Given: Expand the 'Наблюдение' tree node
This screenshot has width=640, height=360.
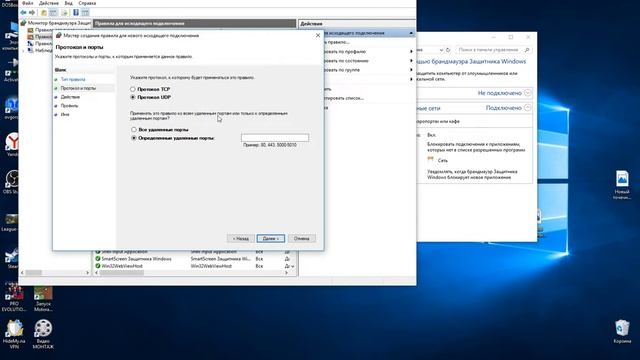Looking at the screenshot, I should pos(23,51).
